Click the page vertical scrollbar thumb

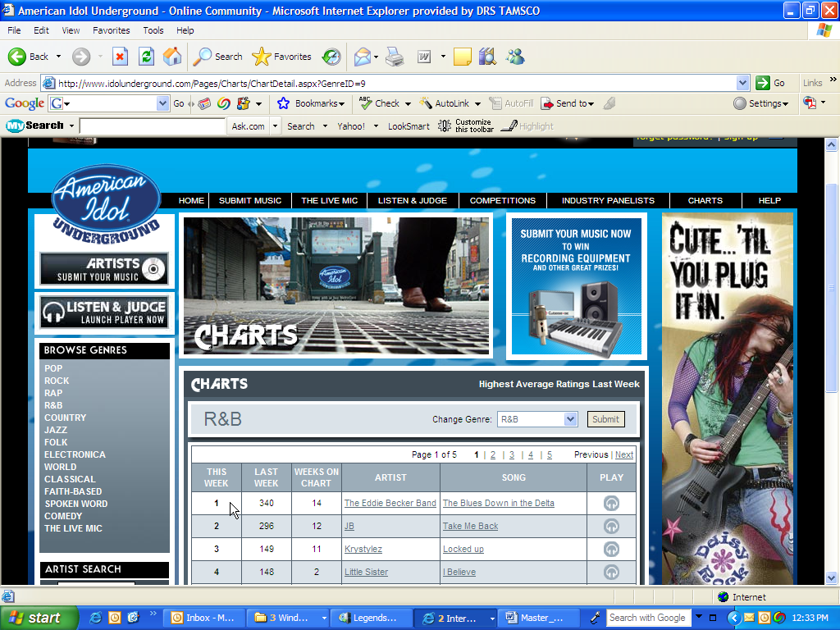pyautogui.click(x=831, y=288)
